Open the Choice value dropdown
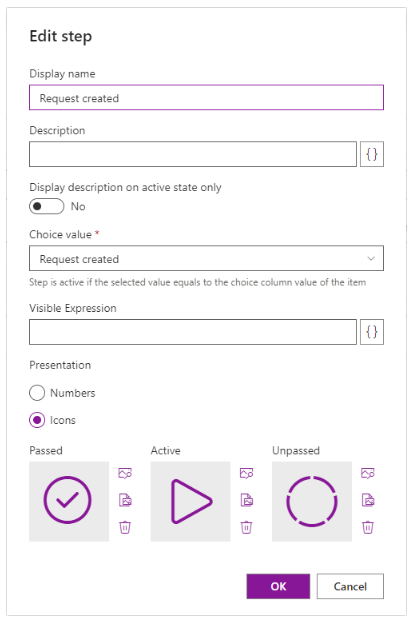 tap(206, 258)
